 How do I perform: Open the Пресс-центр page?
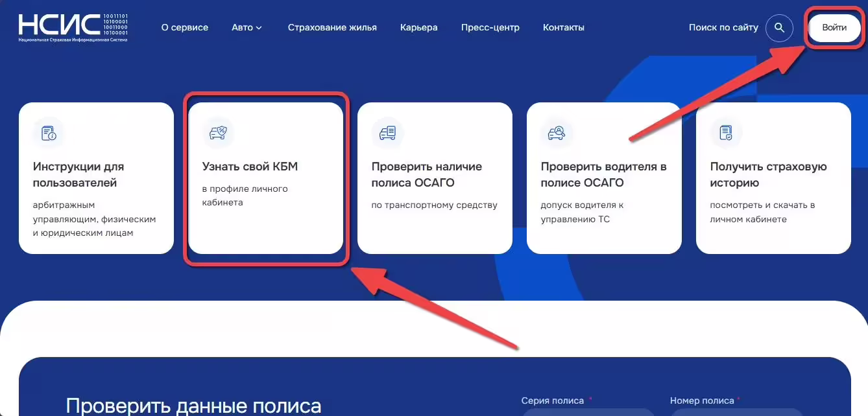click(490, 27)
